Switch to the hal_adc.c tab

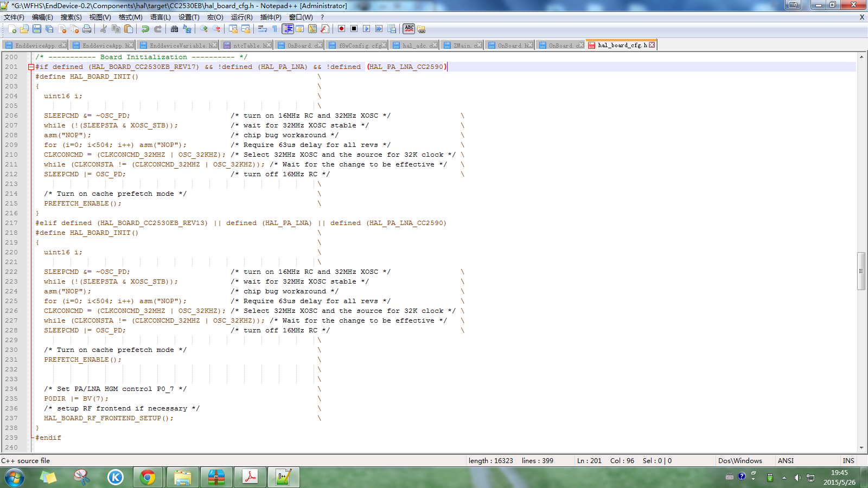[x=414, y=45]
